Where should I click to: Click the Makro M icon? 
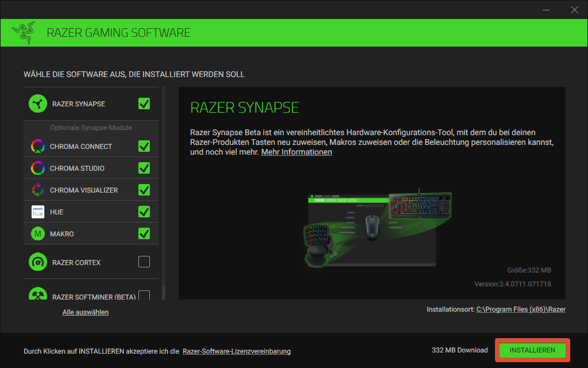[38, 233]
